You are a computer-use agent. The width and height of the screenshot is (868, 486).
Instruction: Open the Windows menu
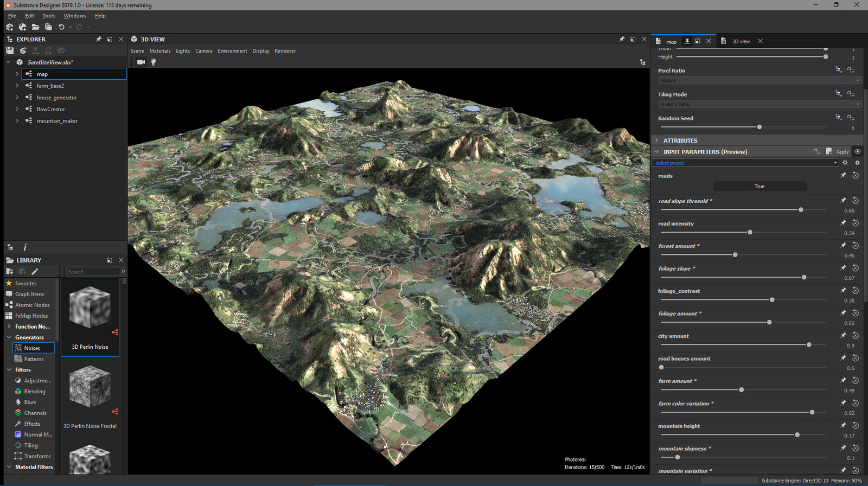pos(75,16)
